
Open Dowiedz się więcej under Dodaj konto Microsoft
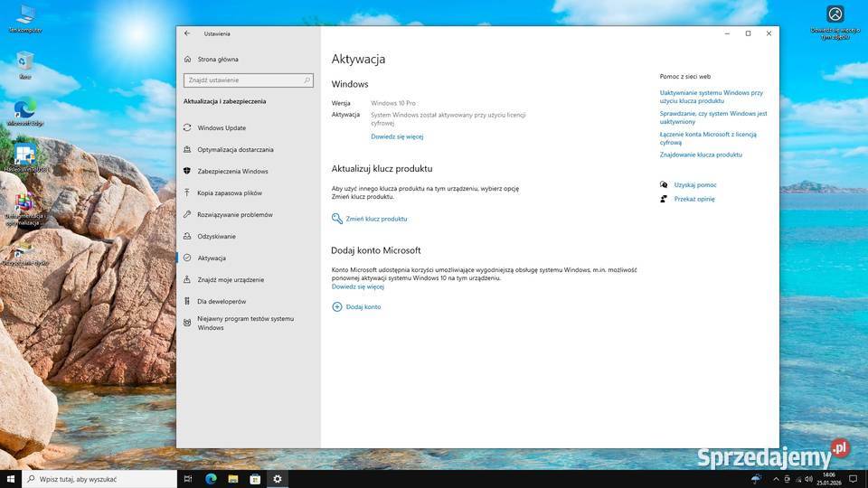358,286
